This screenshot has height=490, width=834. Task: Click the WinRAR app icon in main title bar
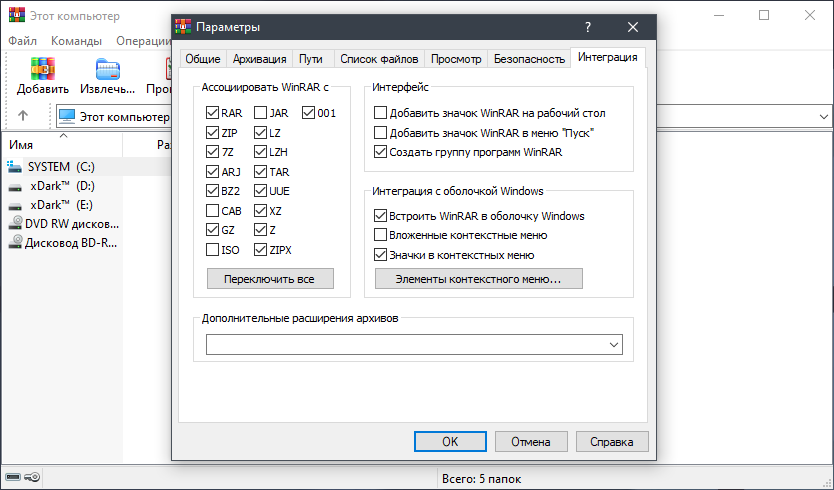(x=17, y=14)
